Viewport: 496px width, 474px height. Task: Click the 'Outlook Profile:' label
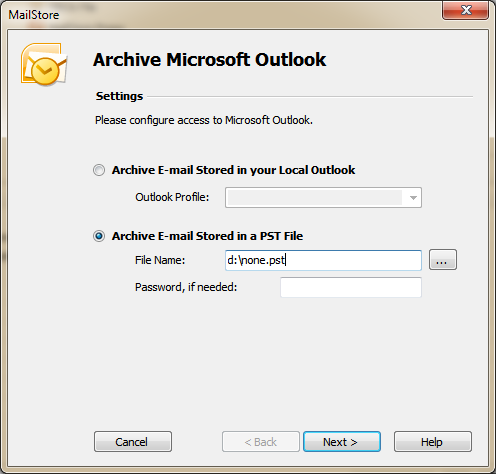click(172, 197)
